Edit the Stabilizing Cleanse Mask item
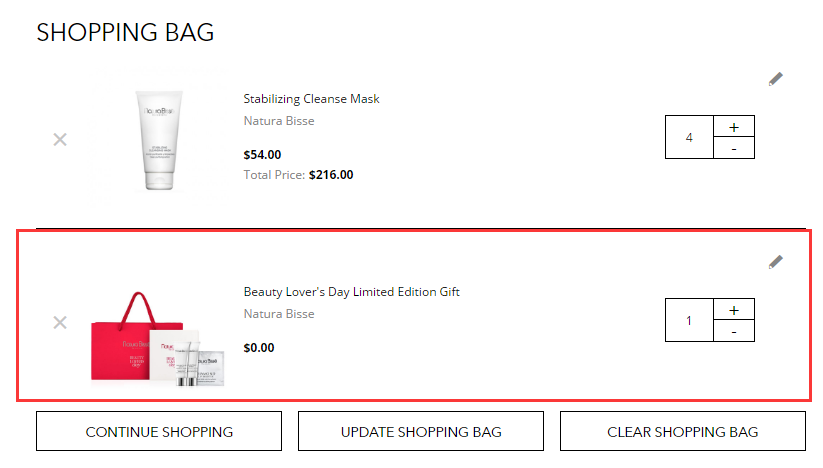This screenshot has width=823, height=468. 775,79
